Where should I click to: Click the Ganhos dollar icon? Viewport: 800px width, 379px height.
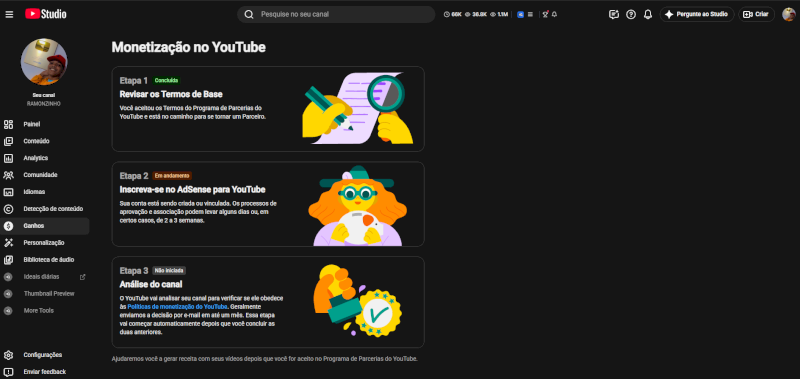pos(8,226)
